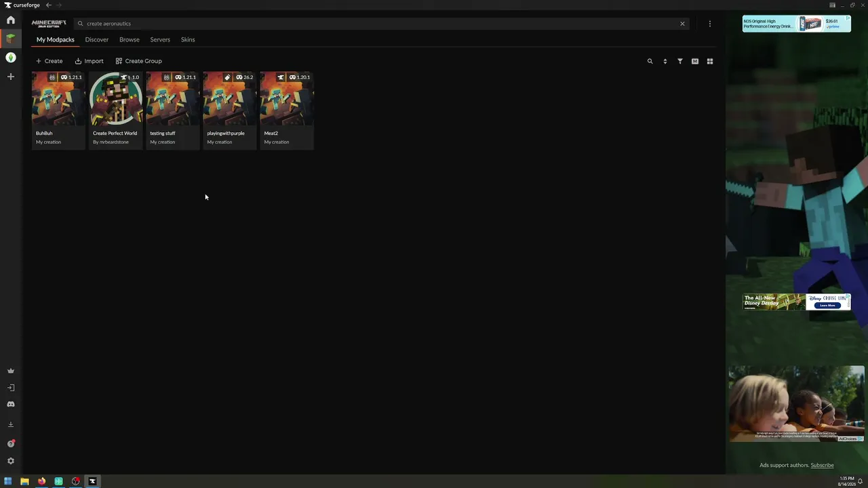Viewport: 868px width, 488px height.
Task: Open the Discord icon in sidebar
Action: point(10,404)
